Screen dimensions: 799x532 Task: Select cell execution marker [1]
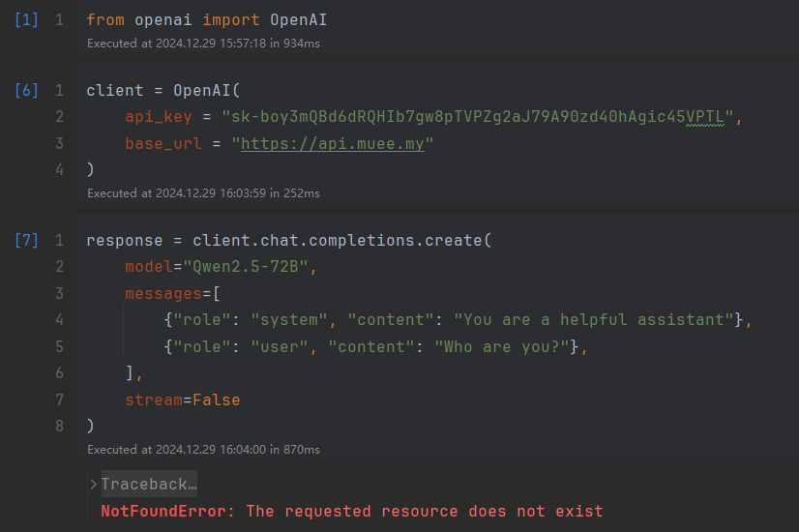26,20
